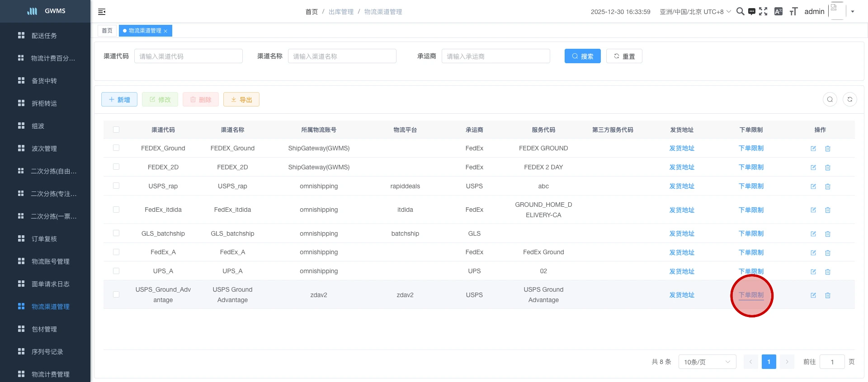
Task: Edit the FedEx_itdida row
Action: point(813,210)
